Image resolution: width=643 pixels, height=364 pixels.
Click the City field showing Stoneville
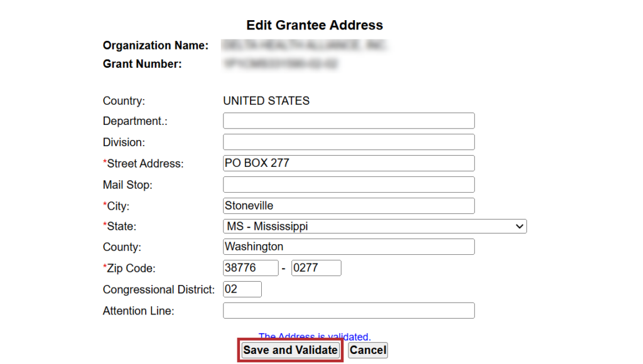coord(349,206)
